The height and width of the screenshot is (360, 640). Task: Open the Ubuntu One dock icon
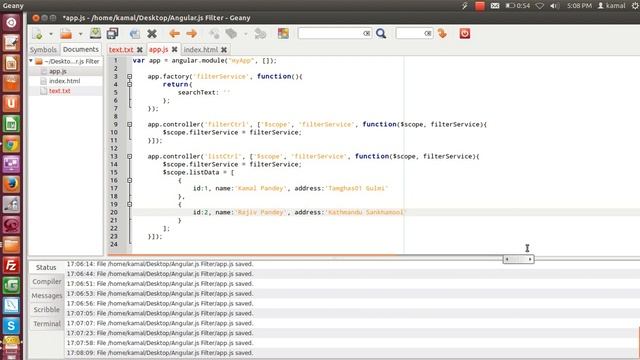(11, 104)
